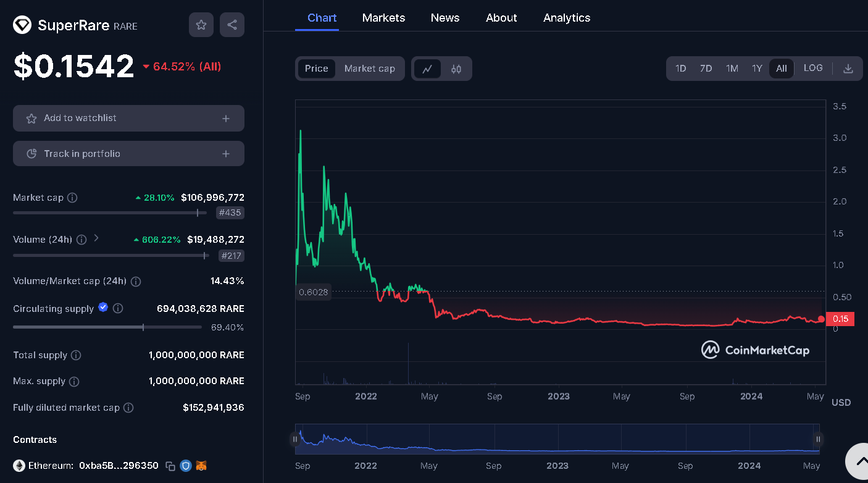Click the 69.40% circulating percentage

(227, 327)
